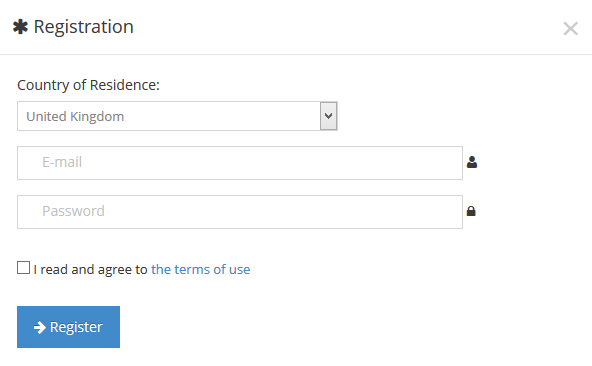
Task: Click the asterisk icon beside Registration
Action: (x=20, y=27)
